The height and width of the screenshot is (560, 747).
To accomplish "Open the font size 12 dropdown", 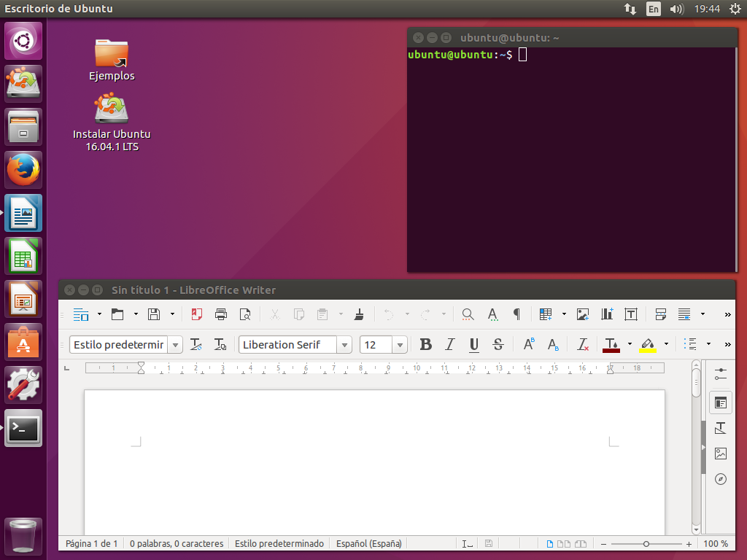I will (400, 345).
